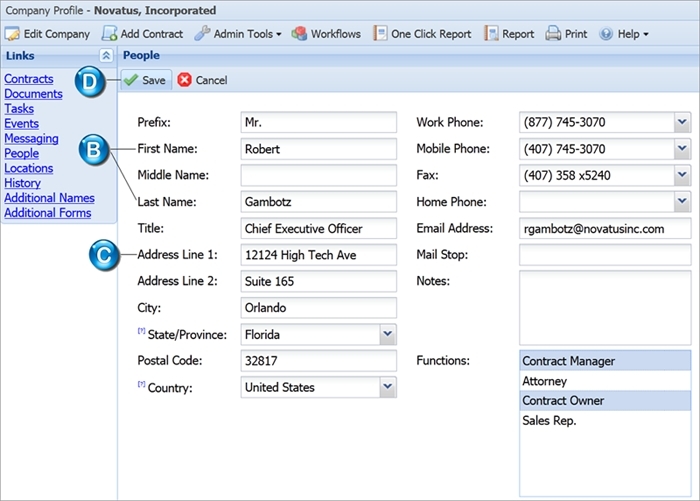The width and height of the screenshot is (700, 501).
Task: Open Workflows from the toolbar
Action: click(326, 34)
